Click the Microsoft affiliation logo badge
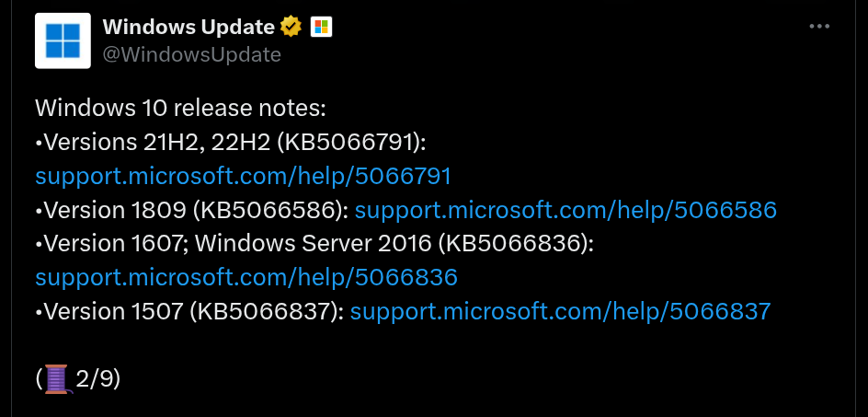This screenshot has height=417, width=868. pyautogui.click(x=322, y=27)
